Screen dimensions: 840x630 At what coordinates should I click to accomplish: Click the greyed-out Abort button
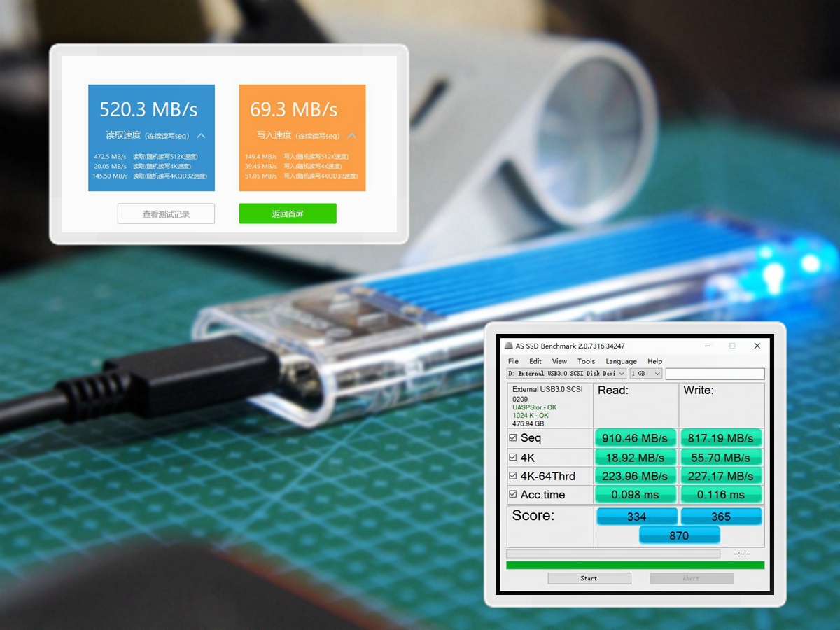(x=691, y=578)
